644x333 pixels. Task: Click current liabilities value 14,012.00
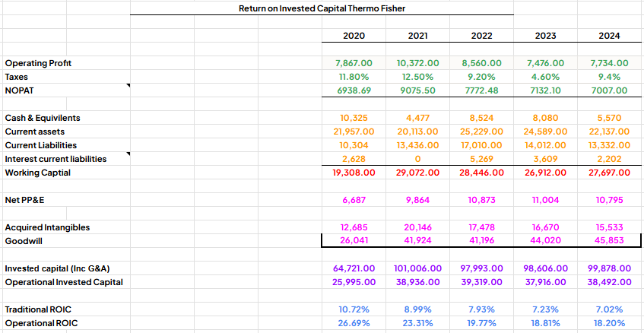(x=546, y=145)
